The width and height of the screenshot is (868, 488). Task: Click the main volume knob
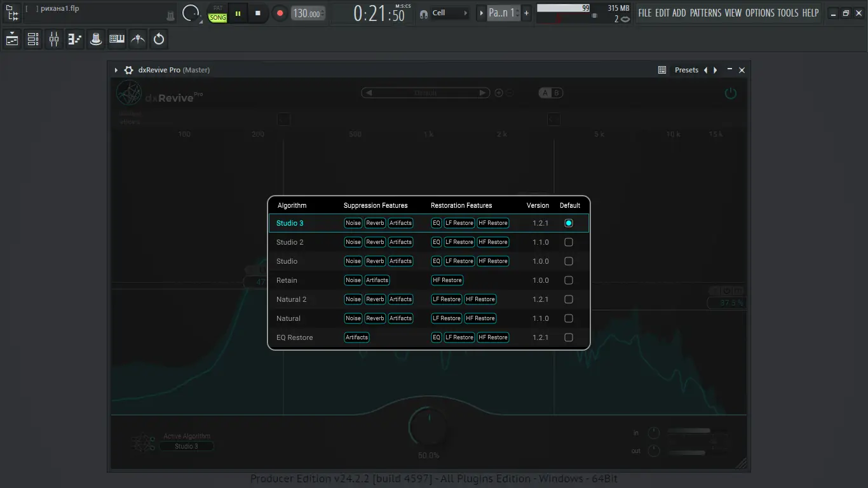[x=191, y=13]
